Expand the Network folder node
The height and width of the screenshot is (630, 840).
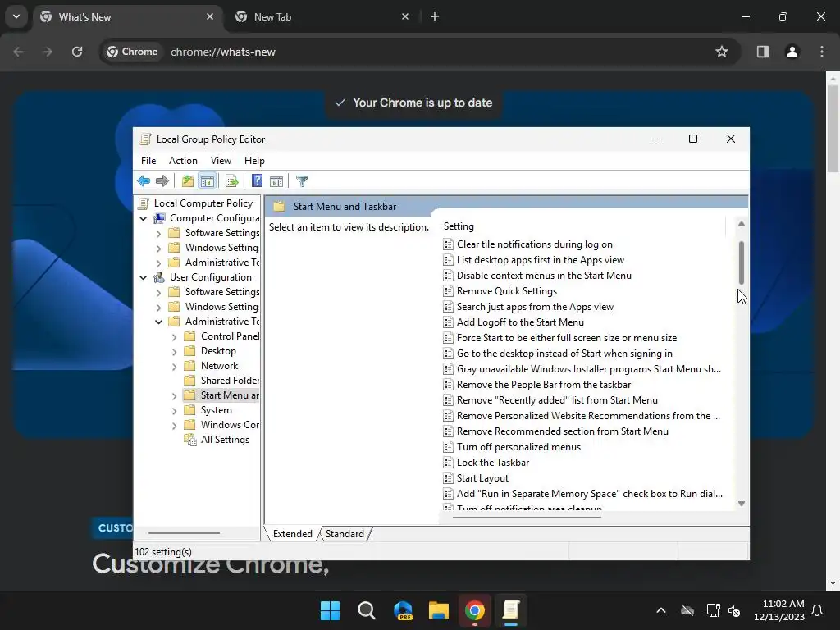coord(174,367)
